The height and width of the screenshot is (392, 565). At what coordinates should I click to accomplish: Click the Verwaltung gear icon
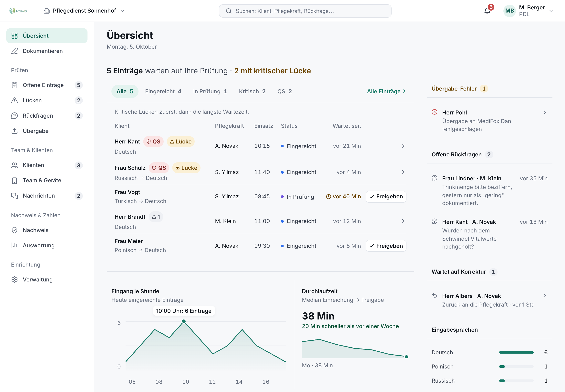click(x=15, y=279)
